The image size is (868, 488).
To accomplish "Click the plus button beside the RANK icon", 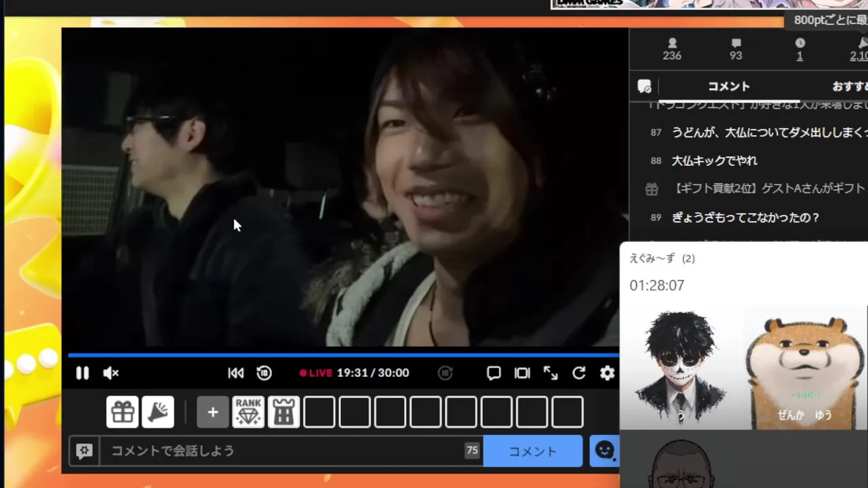I will point(213,412).
